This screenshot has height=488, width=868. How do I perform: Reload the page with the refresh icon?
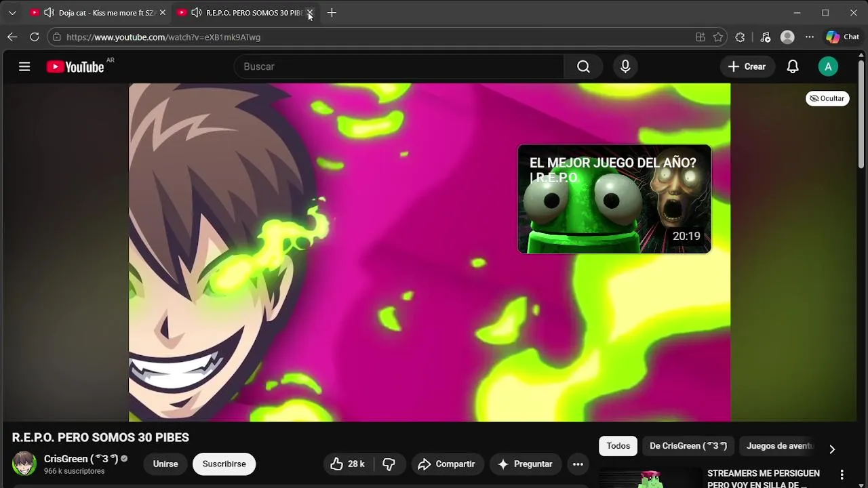pyautogui.click(x=35, y=37)
